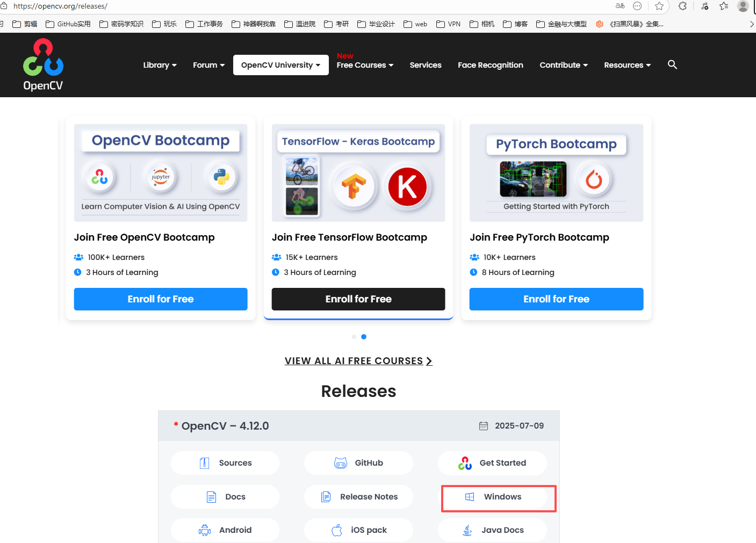Open the 博客 bookmark folder
Viewport: 756px width, 543px height.
pos(515,24)
